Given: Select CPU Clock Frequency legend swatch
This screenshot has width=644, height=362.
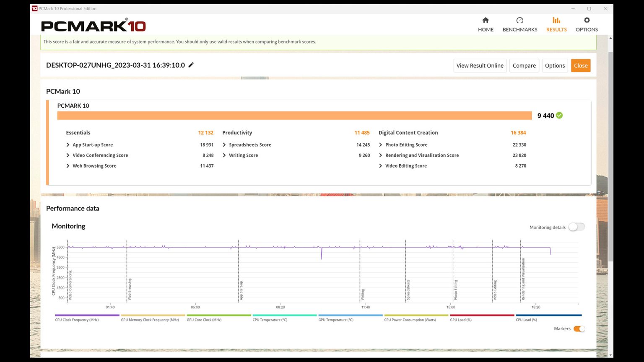Looking at the screenshot, I should tap(87, 315).
